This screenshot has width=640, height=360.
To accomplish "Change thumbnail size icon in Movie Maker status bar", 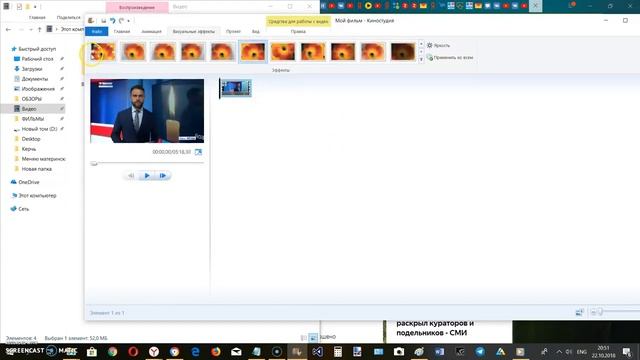I will [580, 313].
